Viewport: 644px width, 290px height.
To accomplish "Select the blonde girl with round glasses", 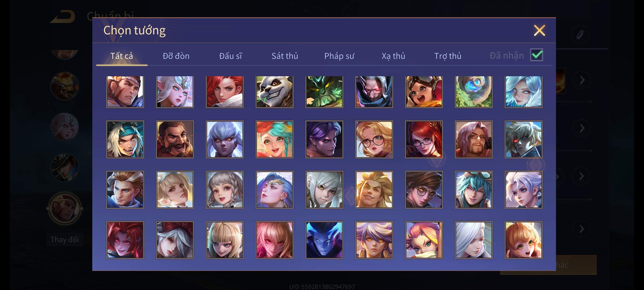I will (374, 139).
